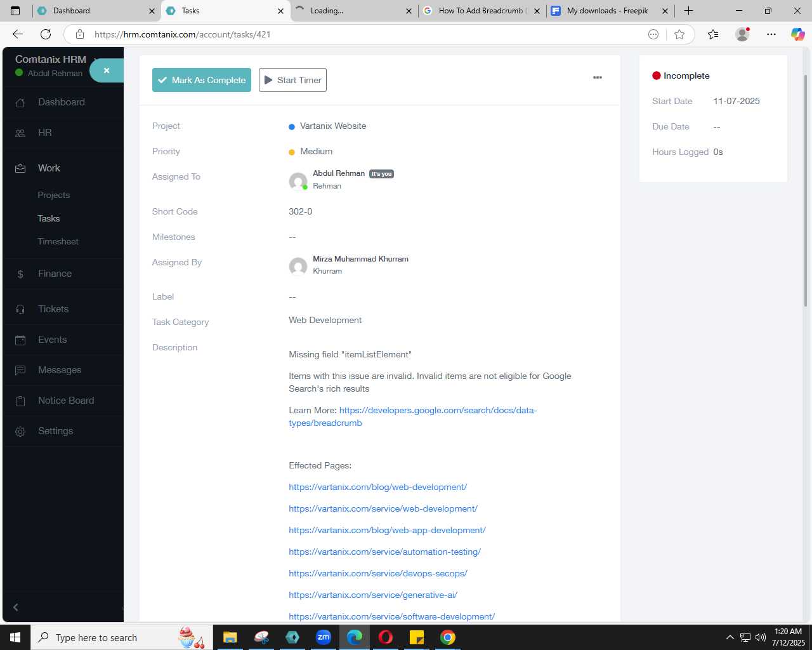
Task: Open browser profile avatar
Action: click(x=742, y=34)
